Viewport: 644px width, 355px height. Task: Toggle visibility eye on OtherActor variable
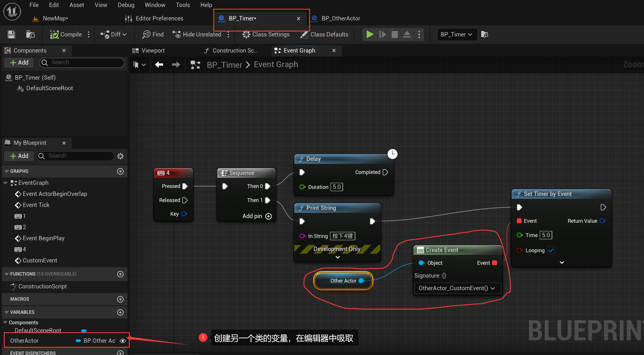pyautogui.click(x=122, y=340)
